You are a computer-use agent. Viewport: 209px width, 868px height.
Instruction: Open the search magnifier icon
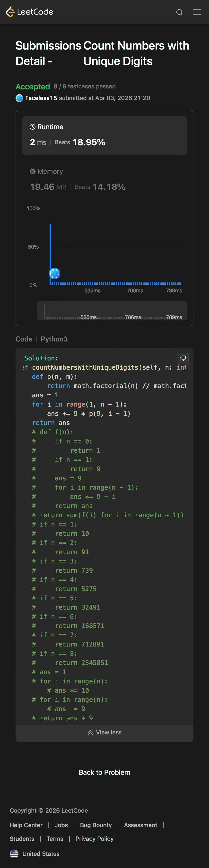179,12
